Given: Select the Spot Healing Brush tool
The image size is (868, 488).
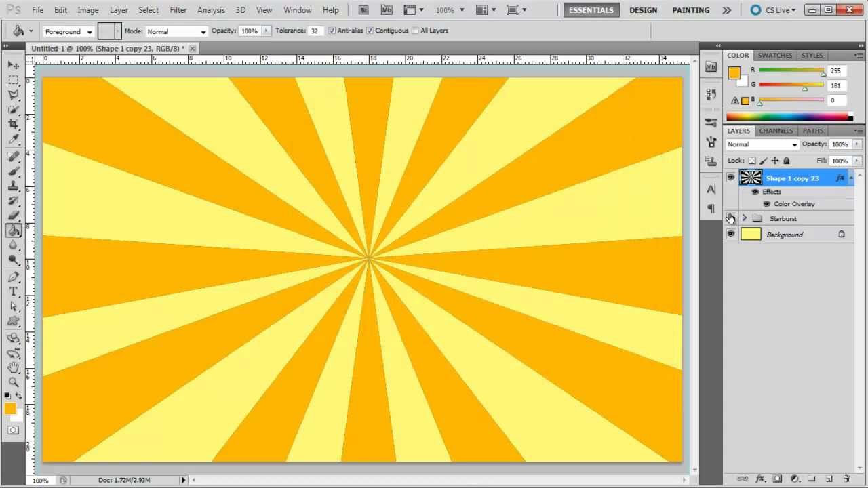Looking at the screenshot, I should [14, 157].
